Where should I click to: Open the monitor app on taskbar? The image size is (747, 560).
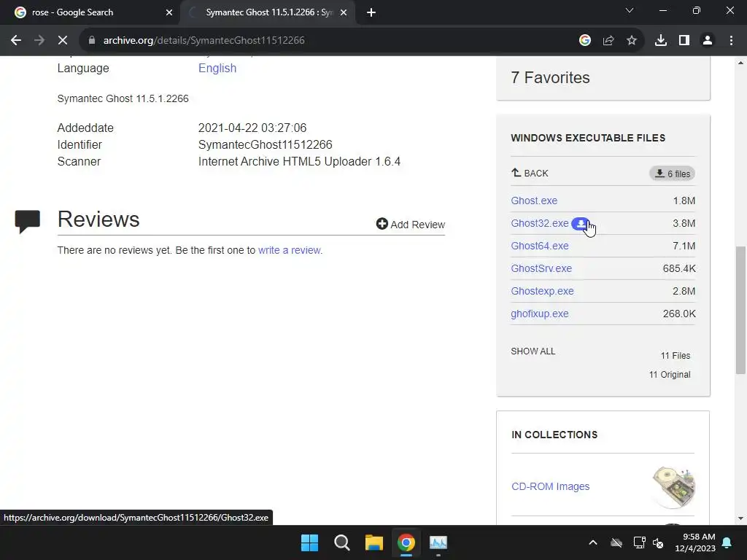pos(438,542)
